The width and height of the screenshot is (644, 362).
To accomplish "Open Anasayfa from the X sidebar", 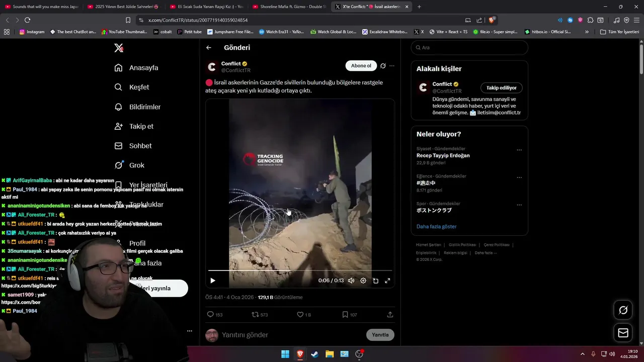I will pos(136,68).
